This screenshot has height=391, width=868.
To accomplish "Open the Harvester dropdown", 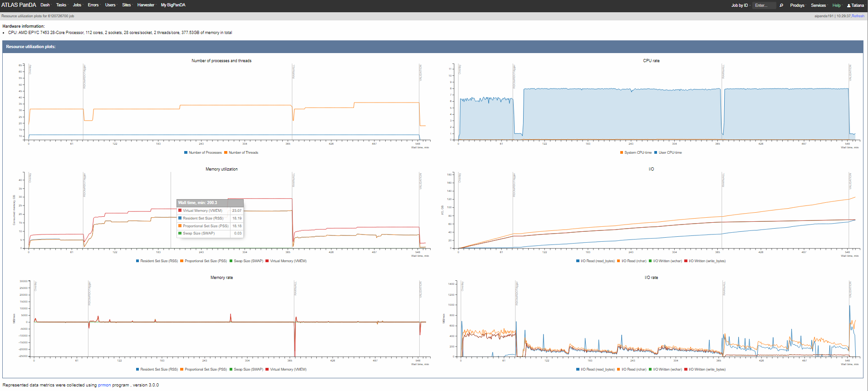I will [x=147, y=5].
